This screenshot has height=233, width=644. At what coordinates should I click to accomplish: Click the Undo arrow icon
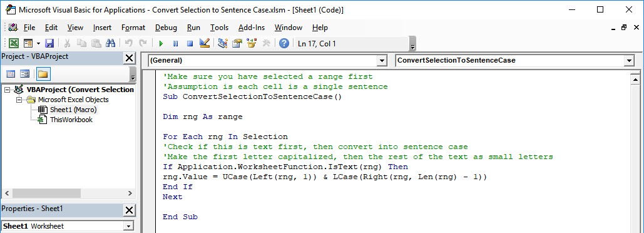pos(128,43)
